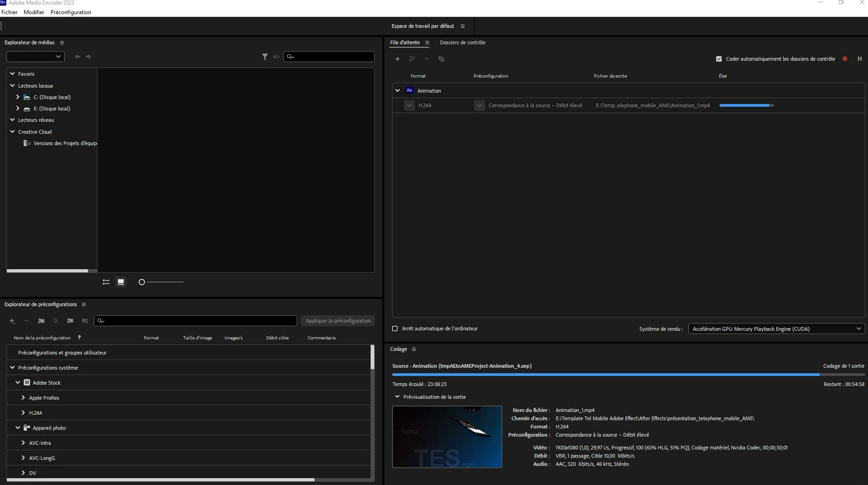Enable Arrêt automatique de l'ordinateur checkbox
Image resolution: width=868 pixels, height=485 pixels.
(x=395, y=329)
